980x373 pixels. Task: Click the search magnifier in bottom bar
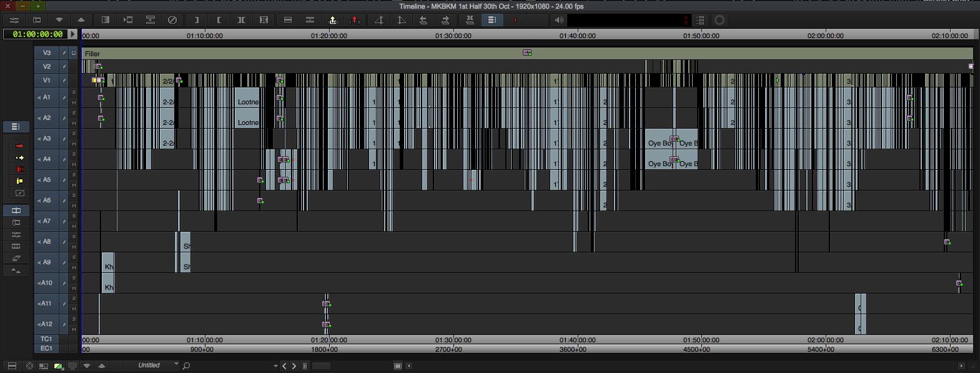[x=186, y=366]
